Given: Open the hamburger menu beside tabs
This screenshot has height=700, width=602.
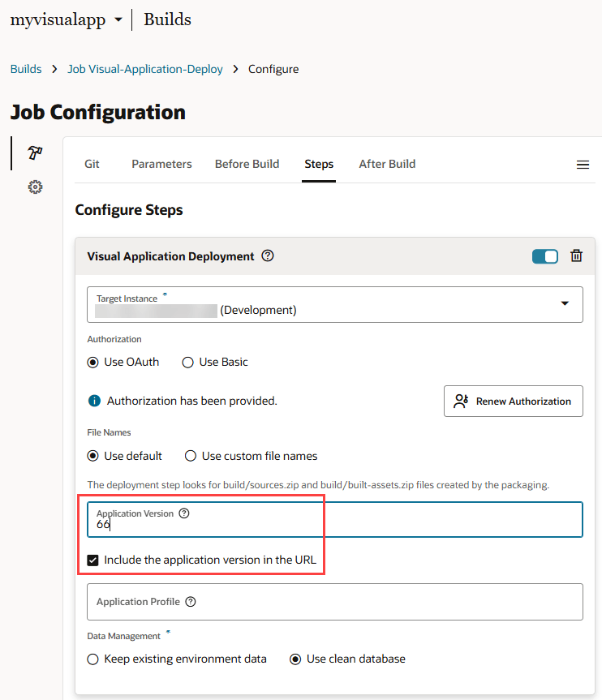Looking at the screenshot, I should tap(583, 165).
